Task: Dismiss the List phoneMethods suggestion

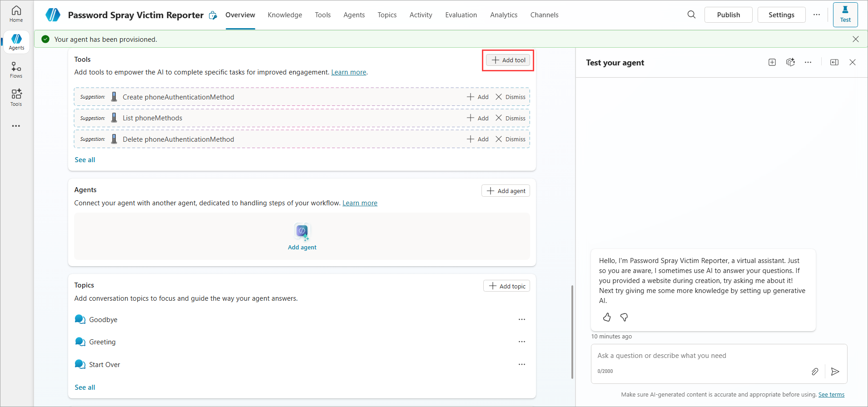Action: (x=510, y=118)
